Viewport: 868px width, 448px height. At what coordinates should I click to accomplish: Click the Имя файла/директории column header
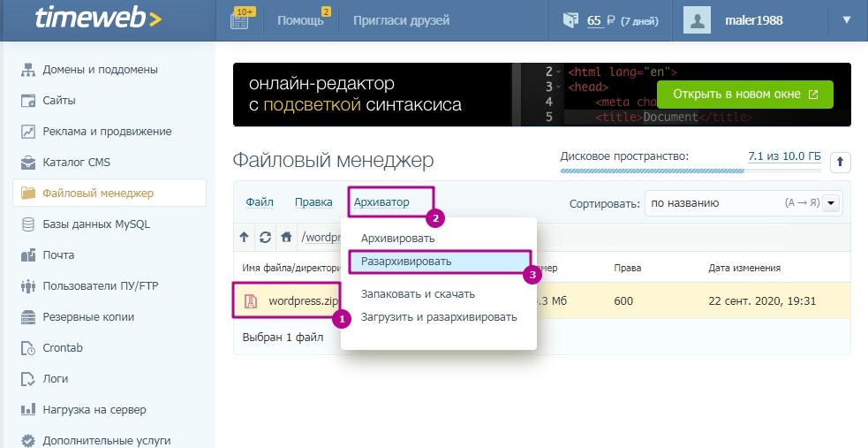click(x=291, y=268)
